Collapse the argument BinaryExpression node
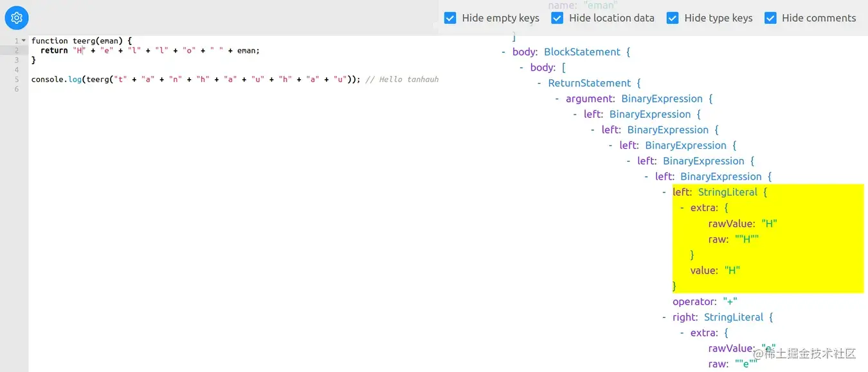 (x=558, y=98)
